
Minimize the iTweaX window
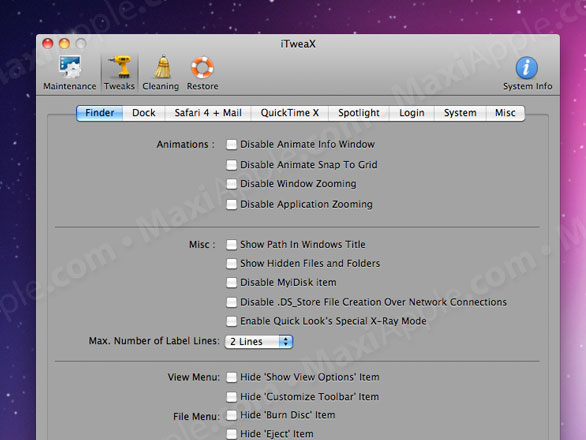tap(64, 44)
